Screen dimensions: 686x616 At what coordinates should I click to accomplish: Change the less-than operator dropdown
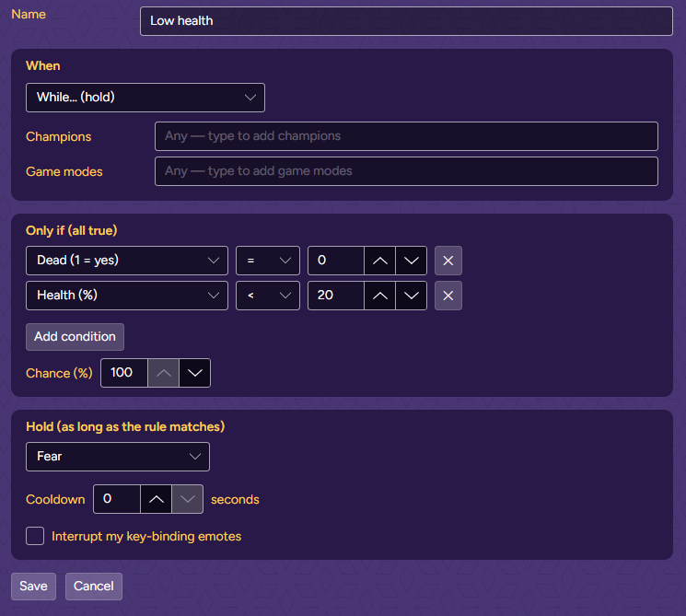[x=268, y=296]
